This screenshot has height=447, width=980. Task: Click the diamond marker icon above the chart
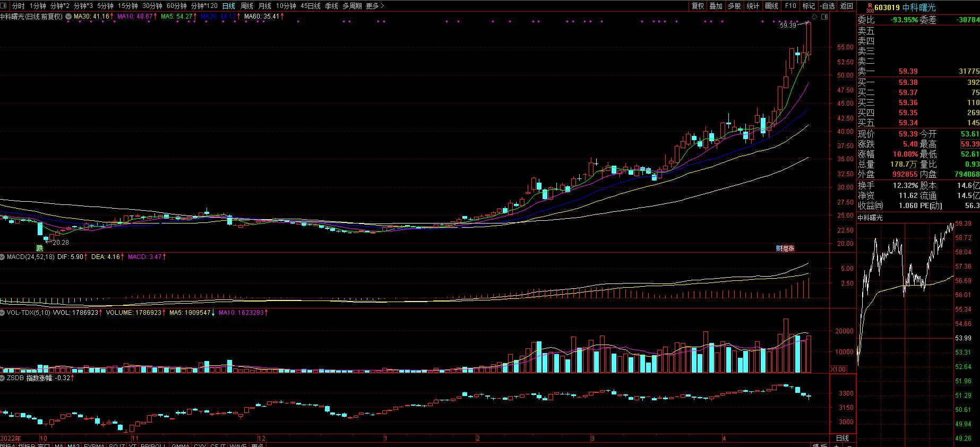[x=815, y=17]
